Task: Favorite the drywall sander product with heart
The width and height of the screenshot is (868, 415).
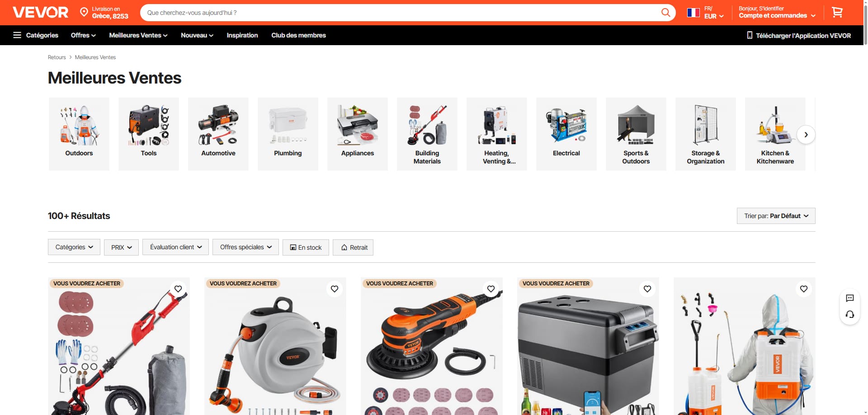Action: (178, 289)
